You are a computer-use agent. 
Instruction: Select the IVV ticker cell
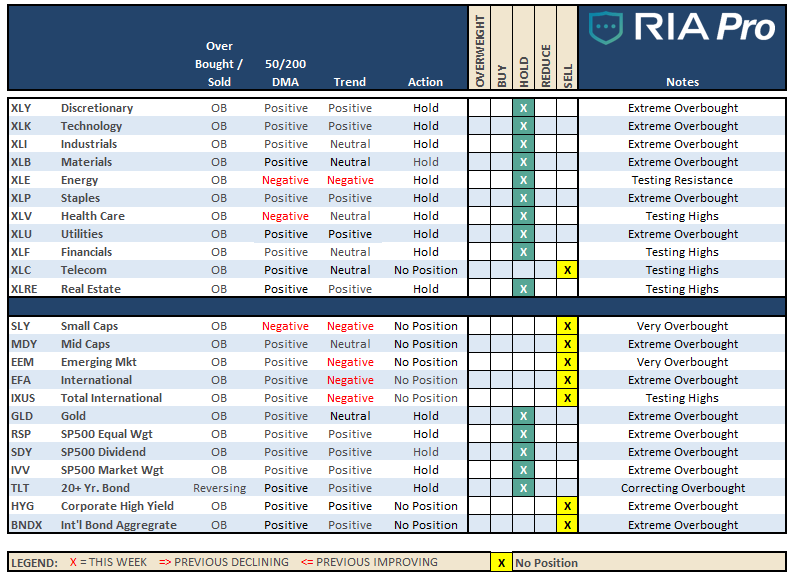click(20, 470)
